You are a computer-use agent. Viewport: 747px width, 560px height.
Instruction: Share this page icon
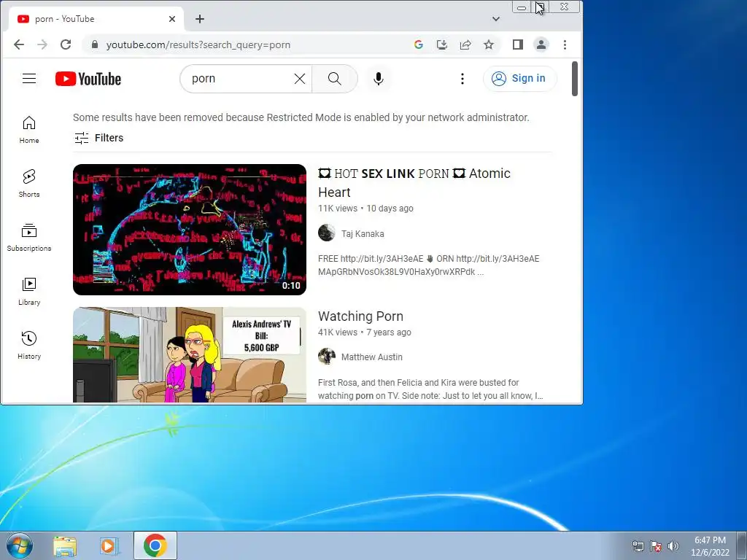pos(465,44)
